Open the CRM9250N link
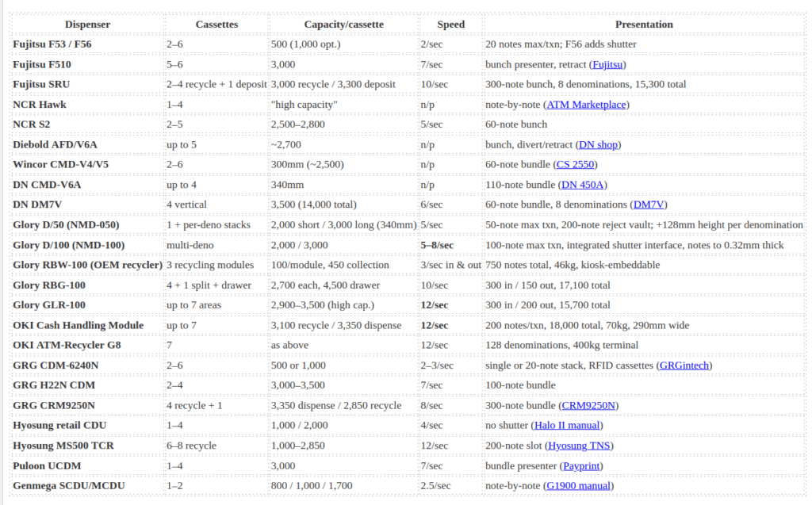The height and width of the screenshot is (505, 812). [x=588, y=406]
